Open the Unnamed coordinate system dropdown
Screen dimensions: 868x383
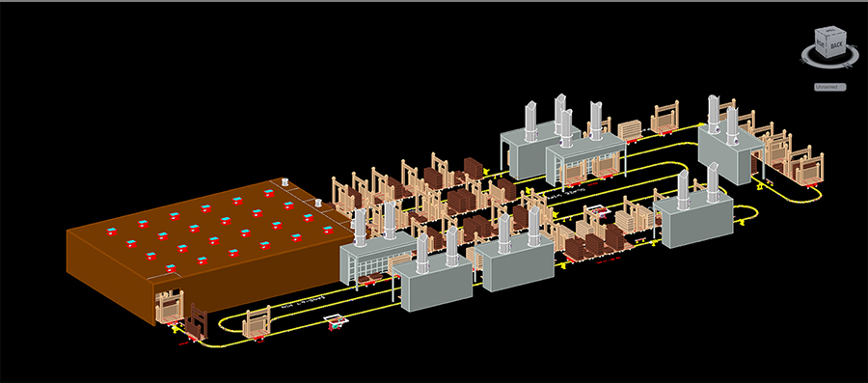[x=829, y=87]
